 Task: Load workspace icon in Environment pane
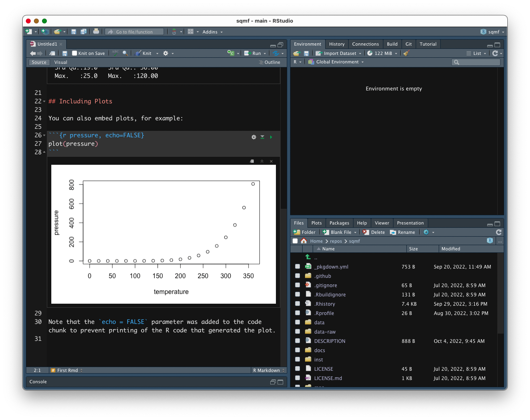pos(297,53)
